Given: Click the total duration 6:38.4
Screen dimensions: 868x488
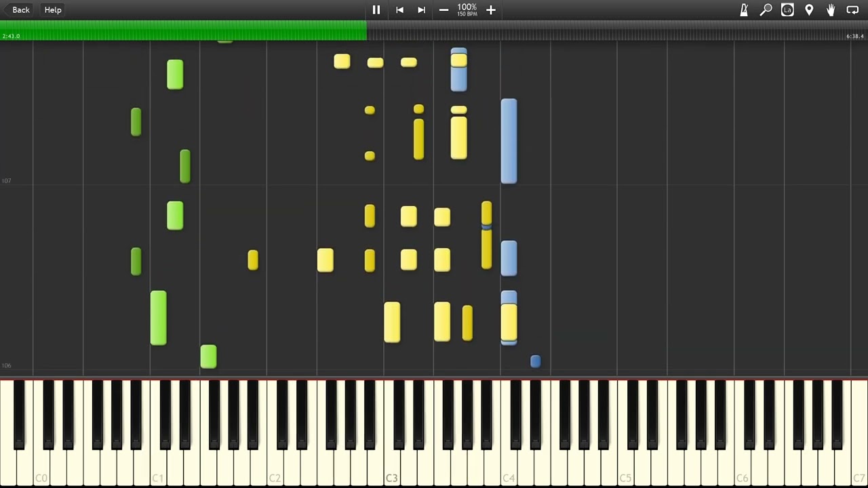Looking at the screenshot, I should (855, 36).
